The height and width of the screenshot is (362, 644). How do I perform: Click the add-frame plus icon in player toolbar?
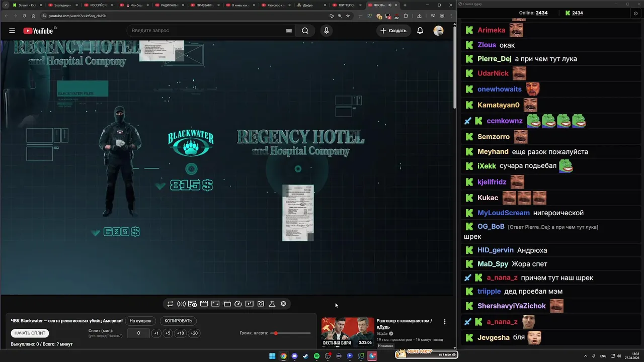(250, 304)
